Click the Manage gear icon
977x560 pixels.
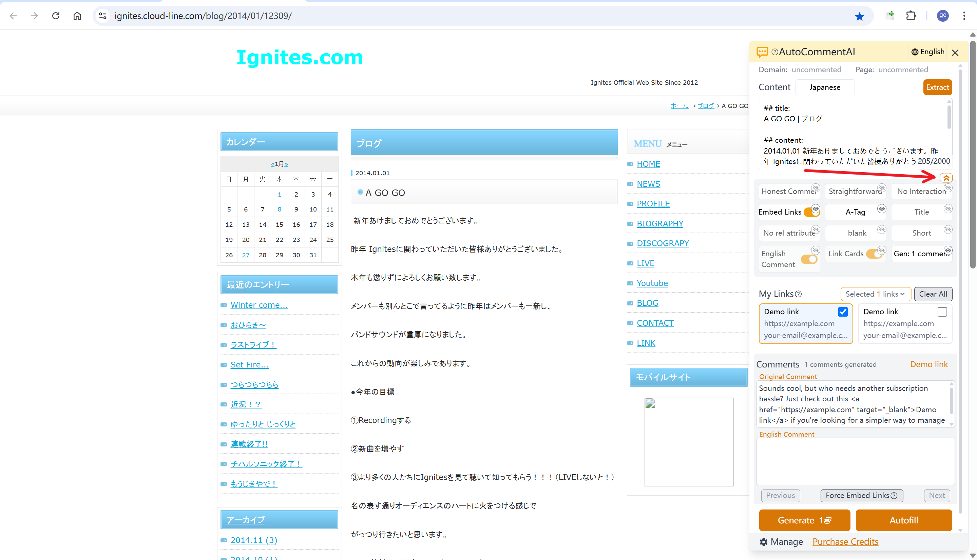pos(763,542)
